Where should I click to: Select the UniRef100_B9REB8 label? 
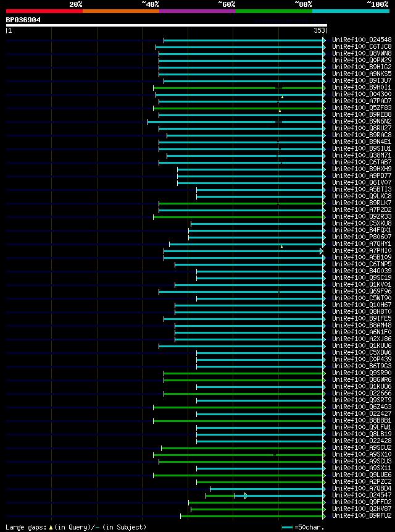(x=362, y=114)
